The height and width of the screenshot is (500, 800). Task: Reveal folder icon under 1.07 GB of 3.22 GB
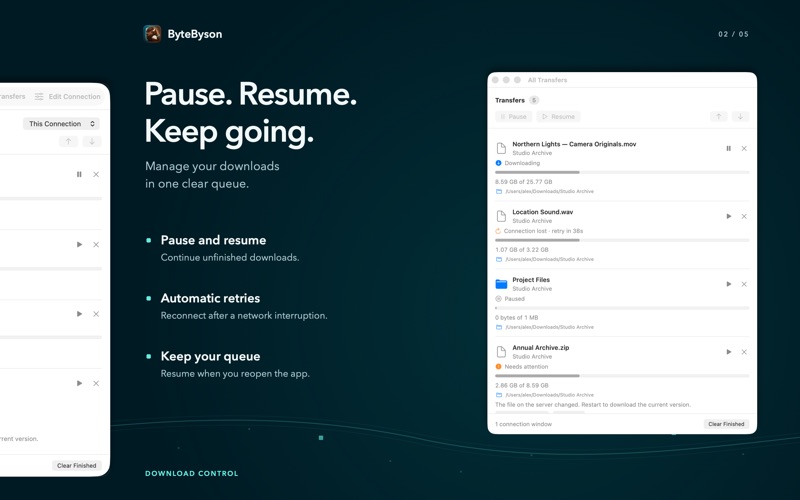pyautogui.click(x=499, y=259)
